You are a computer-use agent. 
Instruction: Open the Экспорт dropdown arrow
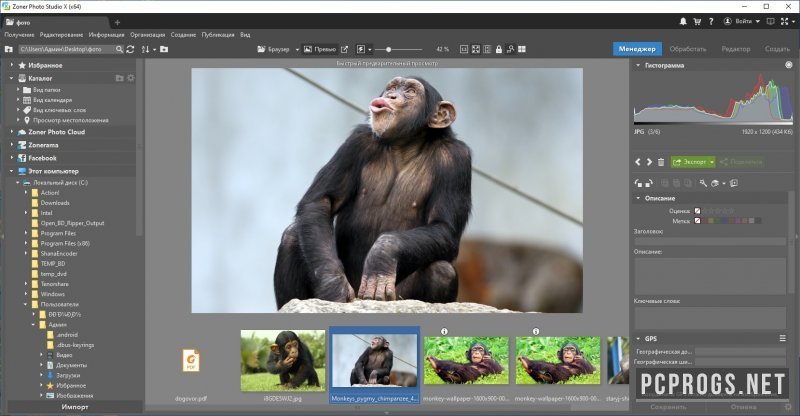[x=712, y=162]
